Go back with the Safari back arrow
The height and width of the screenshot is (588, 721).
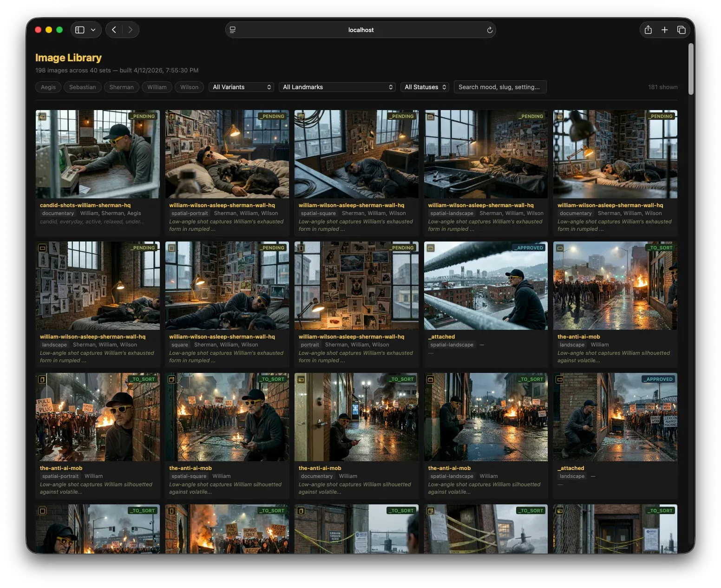[x=114, y=30]
